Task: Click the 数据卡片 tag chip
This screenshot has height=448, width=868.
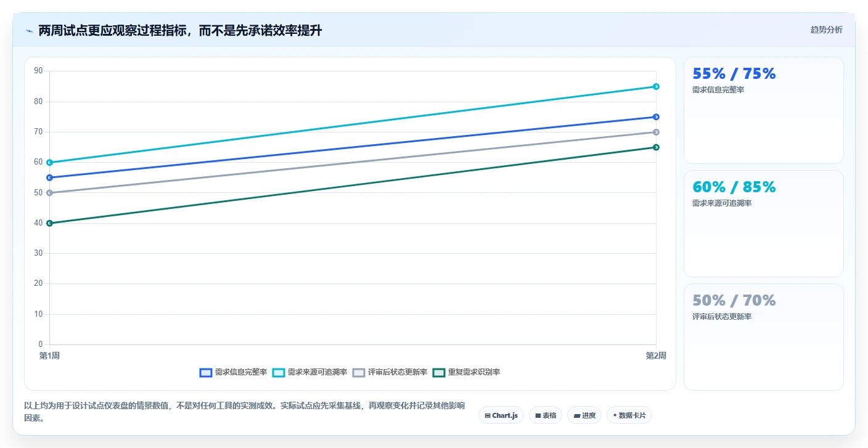Action: pyautogui.click(x=629, y=415)
